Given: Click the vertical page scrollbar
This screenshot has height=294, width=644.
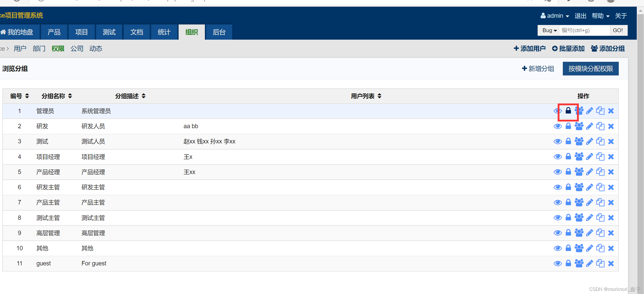Looking at the screenshot, I should coord(640,154).
